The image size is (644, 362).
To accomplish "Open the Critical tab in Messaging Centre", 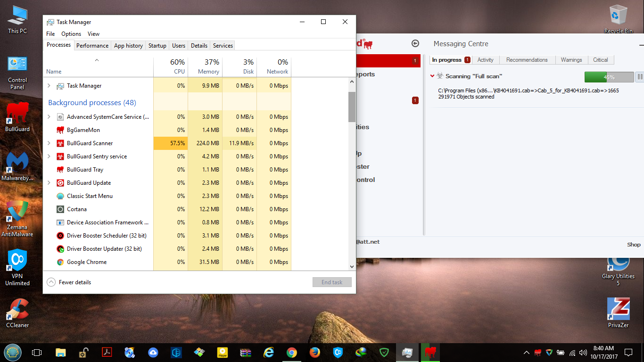I will click(x=600, y=60).
